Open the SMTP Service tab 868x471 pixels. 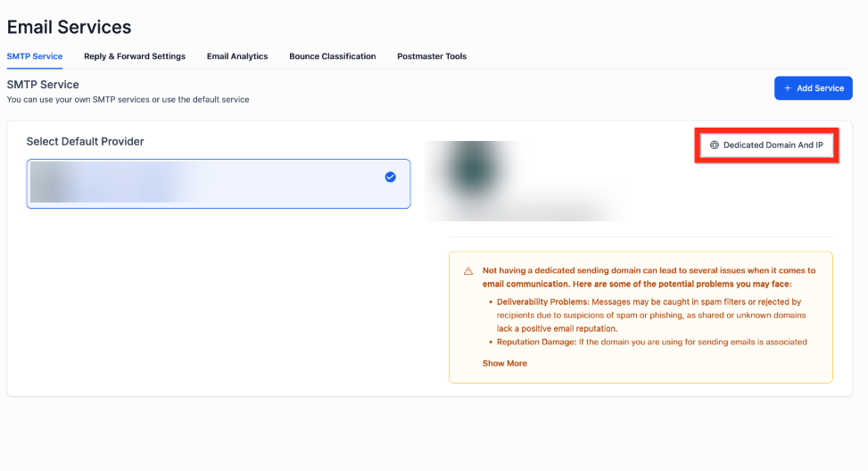coord(34,56)
